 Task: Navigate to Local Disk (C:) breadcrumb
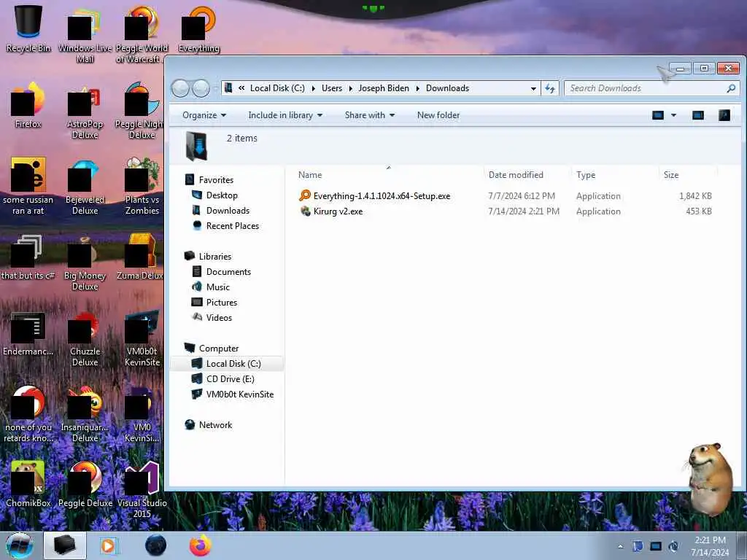pos(277,88)
